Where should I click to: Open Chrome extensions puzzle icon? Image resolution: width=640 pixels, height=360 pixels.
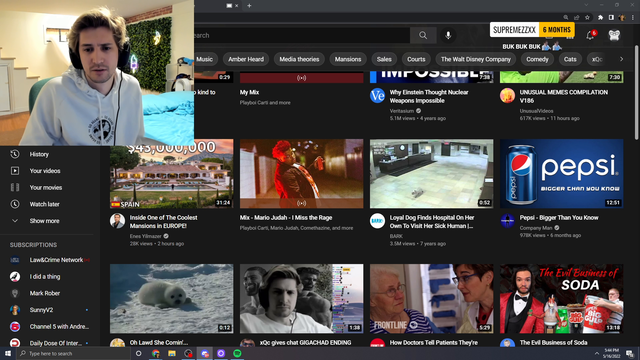click(x=600, y=18)
